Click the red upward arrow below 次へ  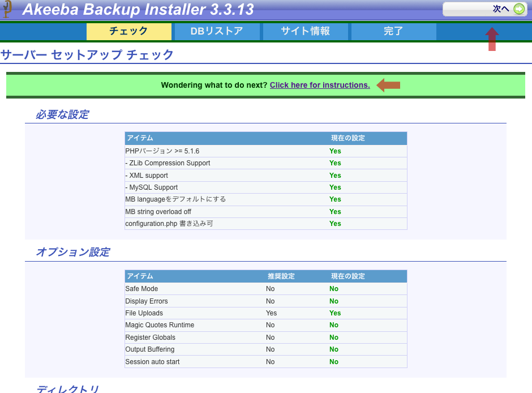click(492, 40)
